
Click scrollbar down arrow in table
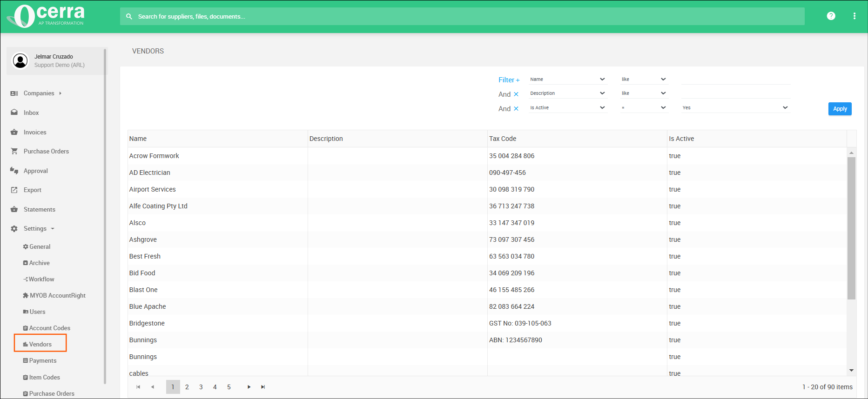pos(851,371)
